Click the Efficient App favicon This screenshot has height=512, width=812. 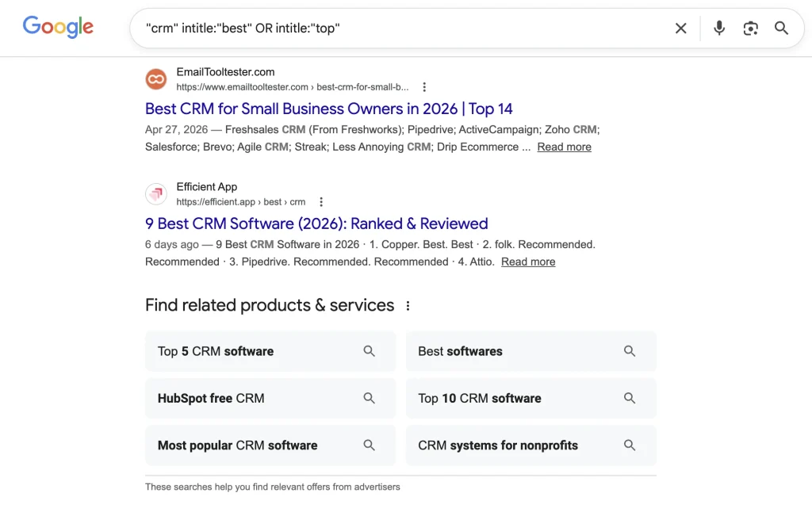(x=156, y=194)
